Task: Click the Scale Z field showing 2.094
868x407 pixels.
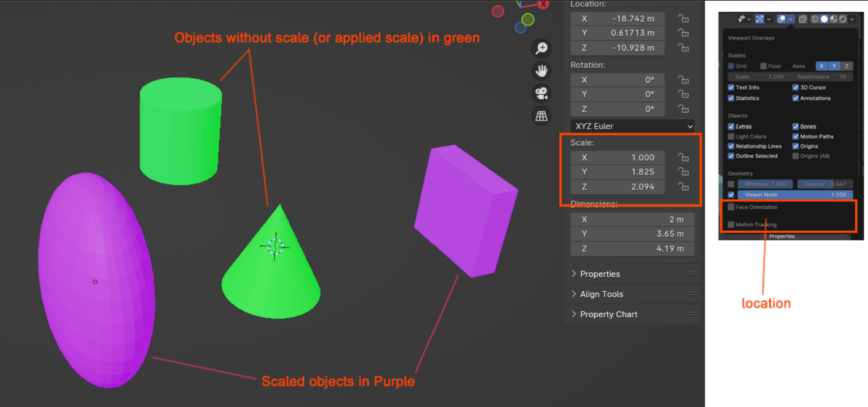Action: pos(618,187)
